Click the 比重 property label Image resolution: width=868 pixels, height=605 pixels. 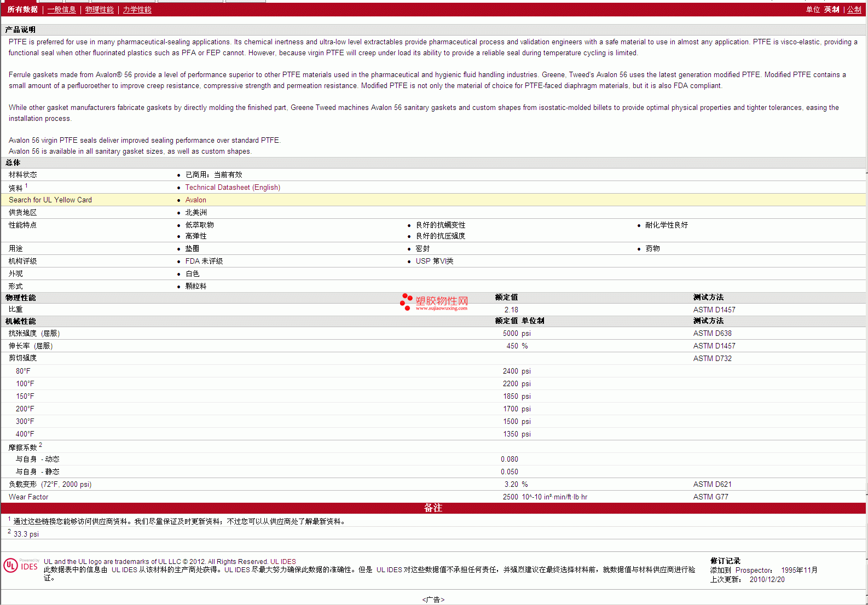(x=16, y=309)
